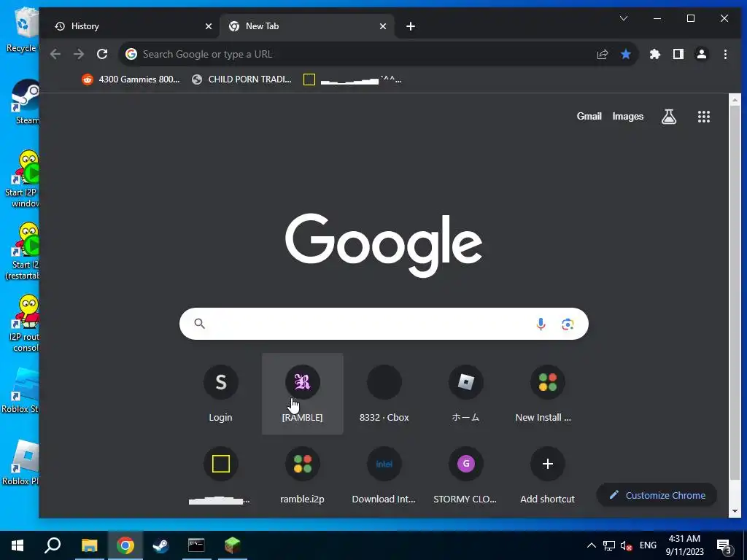Open the ホーム Roblox shortcut

coord(465,393)
